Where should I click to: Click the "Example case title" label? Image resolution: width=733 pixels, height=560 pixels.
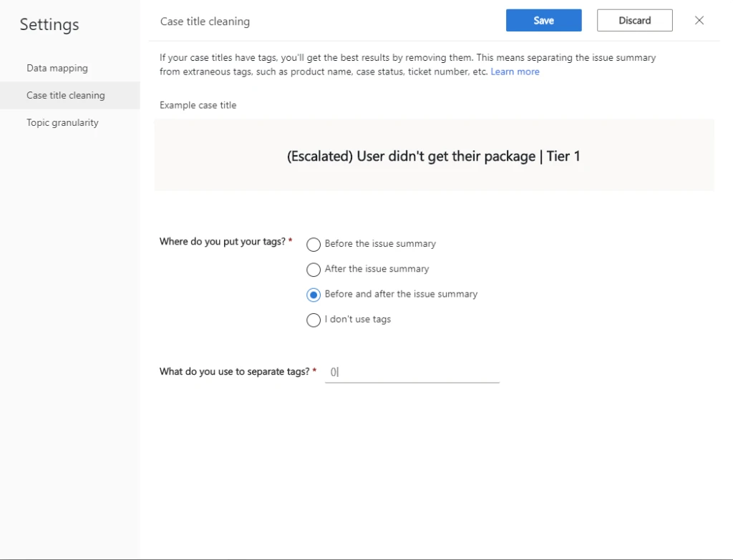pyautogui.click(x=198, y=105)
